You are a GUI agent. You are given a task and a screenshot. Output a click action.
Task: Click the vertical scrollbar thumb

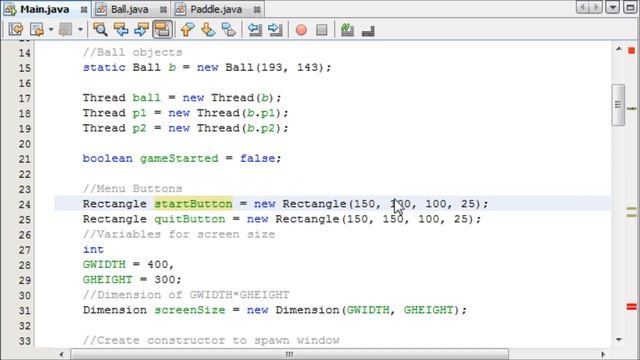pyautogui.click(x=618, y=105)
